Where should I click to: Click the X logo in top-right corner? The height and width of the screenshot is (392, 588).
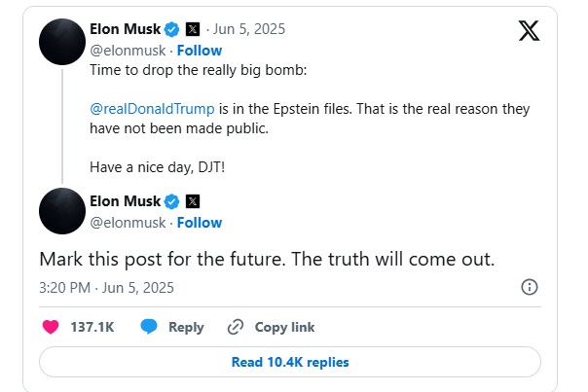[529, 30]
